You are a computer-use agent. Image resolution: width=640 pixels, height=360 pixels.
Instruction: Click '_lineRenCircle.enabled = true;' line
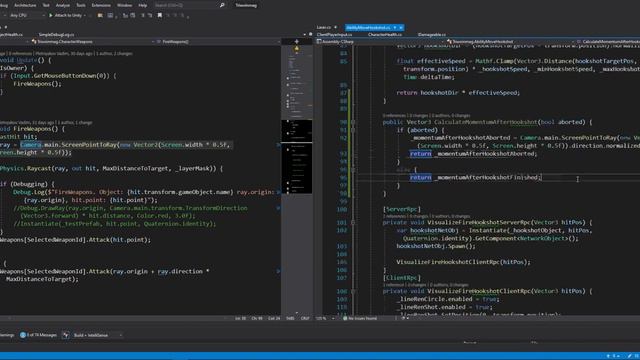pyautogui.click(x=448, y=299)
